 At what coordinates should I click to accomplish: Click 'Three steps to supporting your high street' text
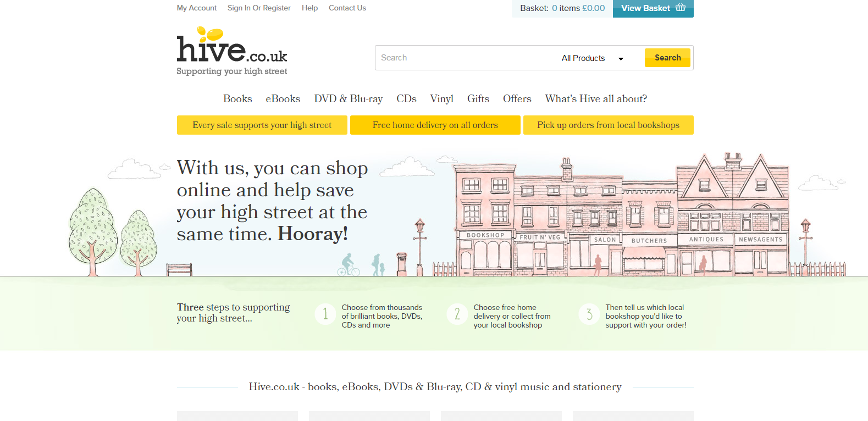click(233, 313)
